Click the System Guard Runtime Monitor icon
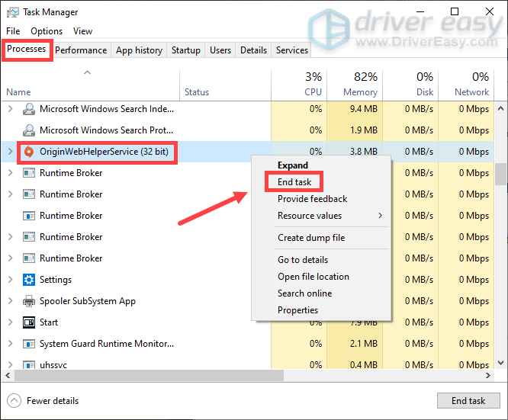508x420 pixels. [x=29, y=344]
